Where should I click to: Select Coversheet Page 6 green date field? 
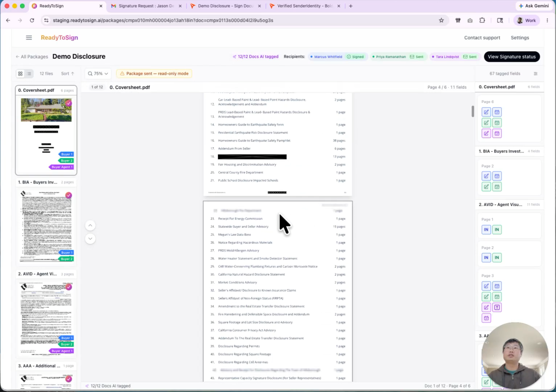pos(497,123)
